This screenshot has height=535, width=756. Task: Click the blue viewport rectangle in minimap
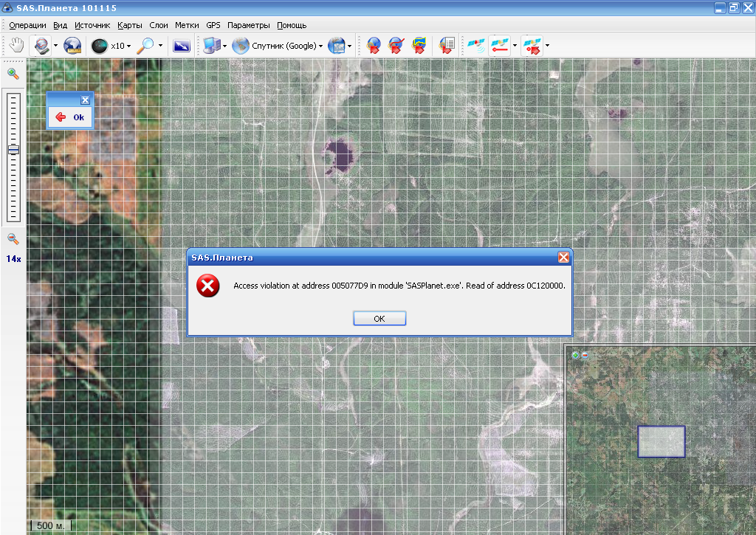click(661, 441)
